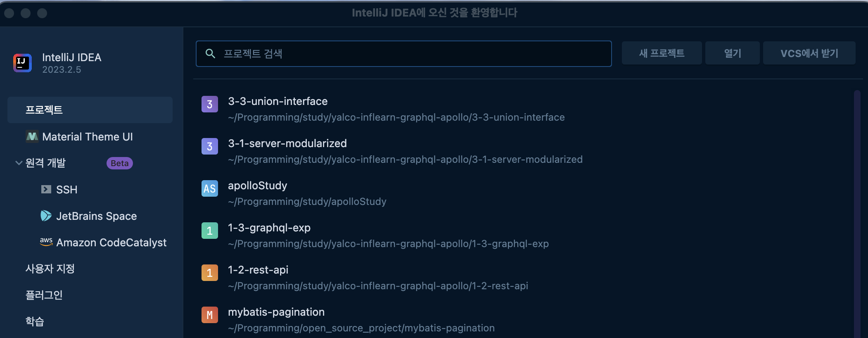Click the 3-1-server-modularized project icon
This screenshot has width=868, height=338.
(x=210, y=146)
